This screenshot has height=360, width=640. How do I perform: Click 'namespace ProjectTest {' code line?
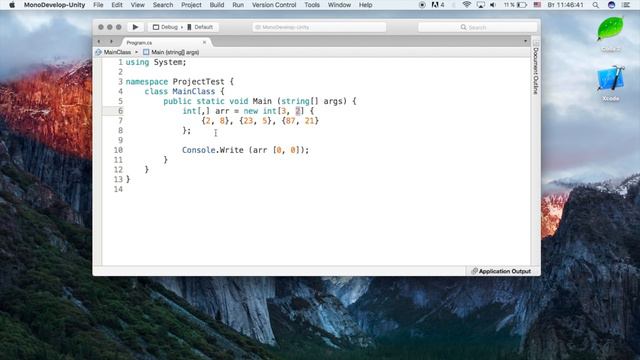pyautogui.click(x=180, y=82)
